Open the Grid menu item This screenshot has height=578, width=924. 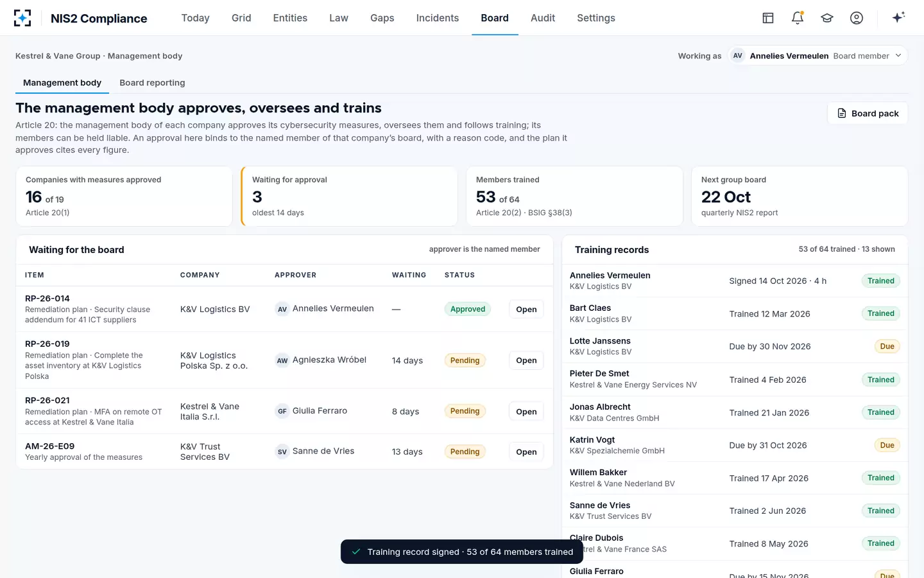241,18
